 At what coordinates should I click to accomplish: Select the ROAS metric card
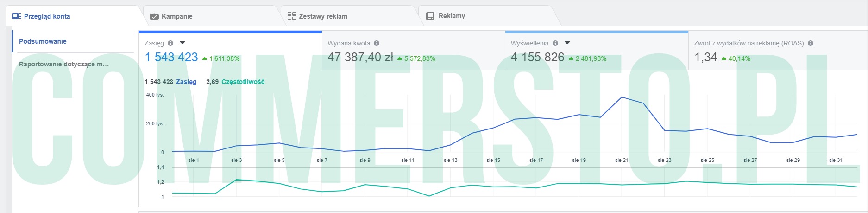click(x=777, y=51)
